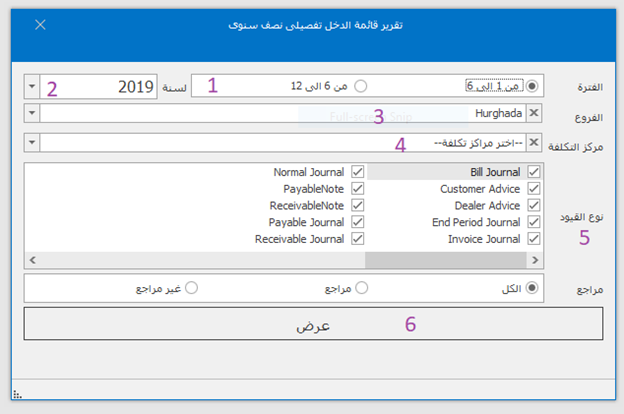Viewport: 624px width, 414px height.
Task: Choose the 'الكل' review filter option
Action: tap(531, 287)
